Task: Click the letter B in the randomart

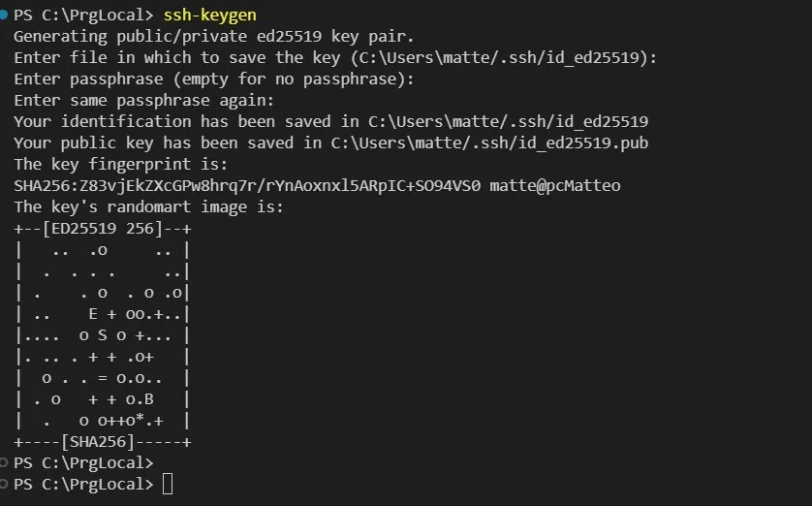Action: 148,399
